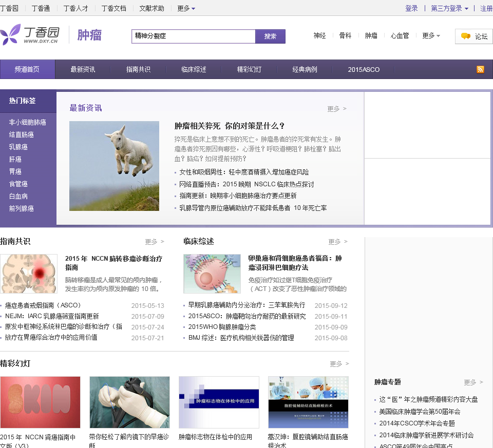Expand the 更多 dropdown in top bar

186,8
